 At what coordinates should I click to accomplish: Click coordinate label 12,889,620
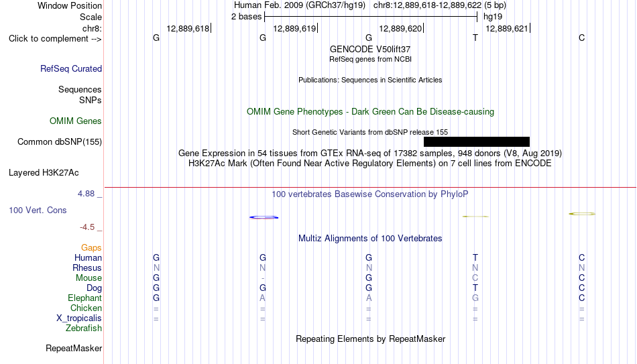400,28
